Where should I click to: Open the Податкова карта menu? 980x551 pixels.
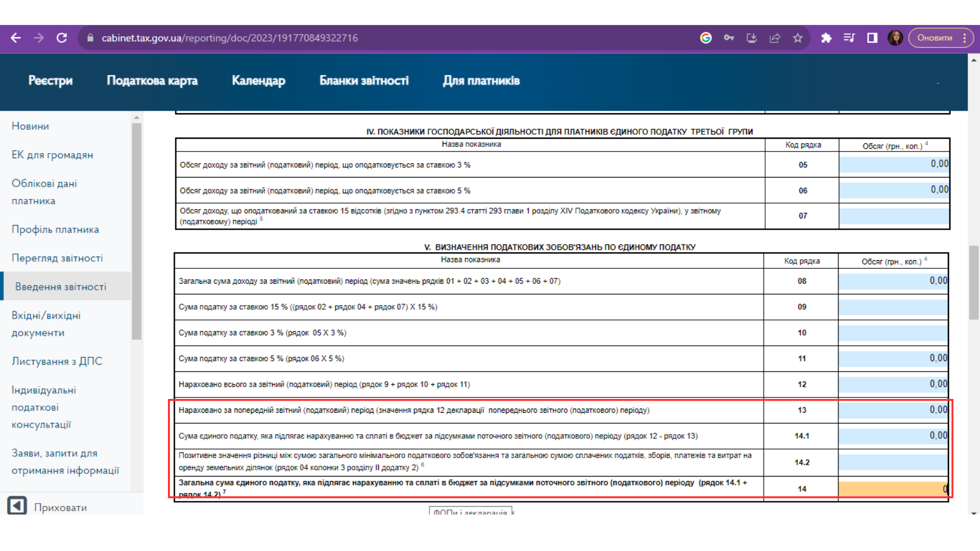(x=152, y=81)
